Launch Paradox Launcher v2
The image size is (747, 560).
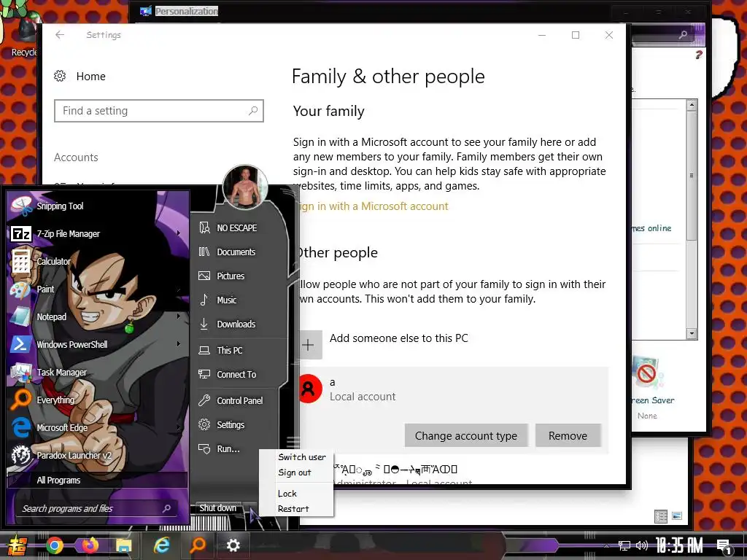click(x=98, y=455)
